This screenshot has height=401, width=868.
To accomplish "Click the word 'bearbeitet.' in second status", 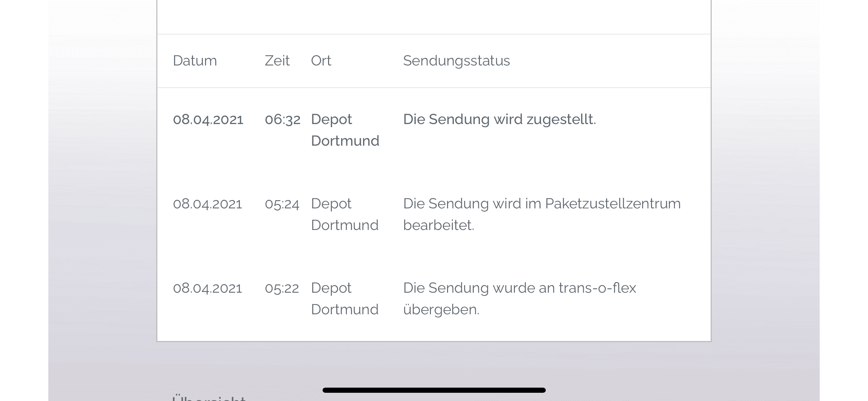I will 439,225.
